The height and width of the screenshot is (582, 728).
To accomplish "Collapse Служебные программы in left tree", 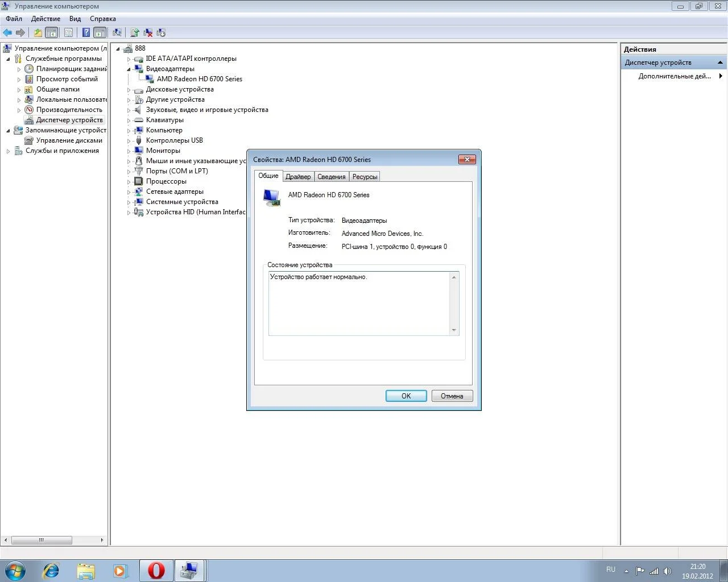I will (x=8, y=59).
